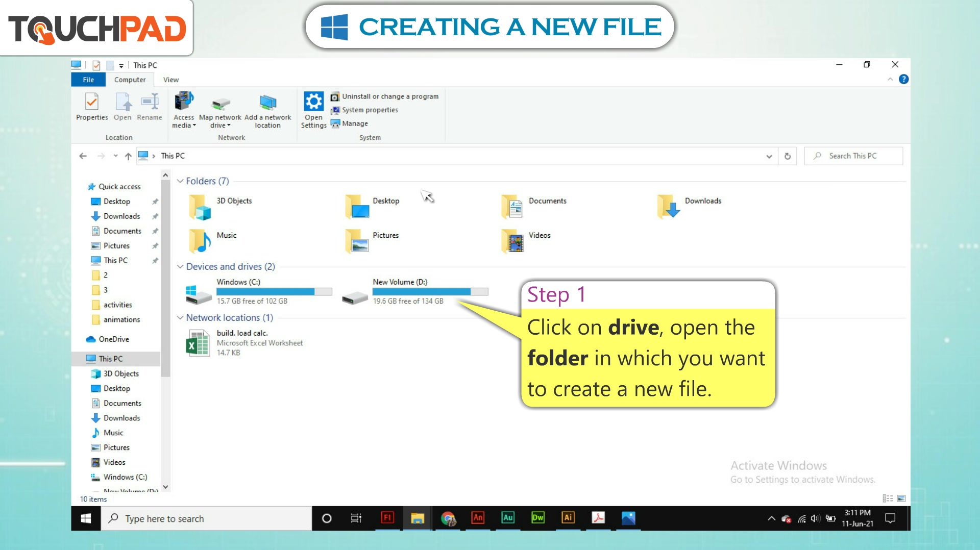Screen dimensions: 980x550
Task: Select New Volume (D:) drive
Action: tap(415, 292)
